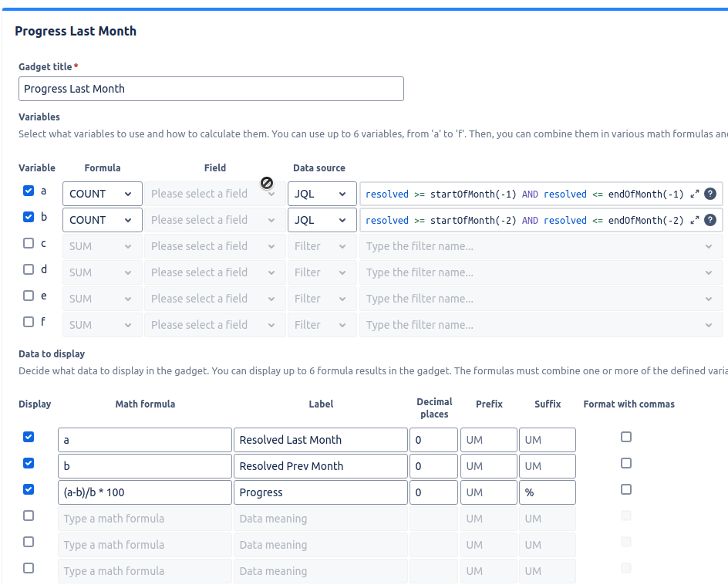Uncheck display checkbox for formula a
Screen dimensions: 728x585
29,437
